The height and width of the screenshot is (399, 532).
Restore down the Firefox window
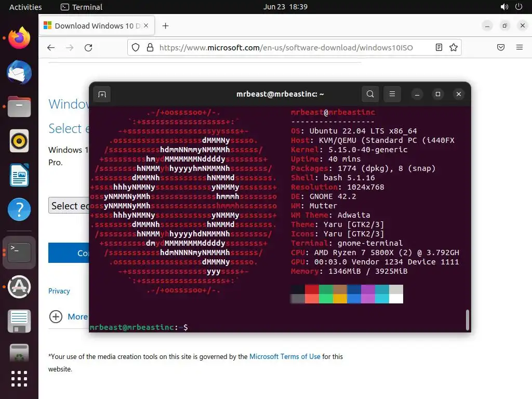pyautogui.click(x=504, y=26)
